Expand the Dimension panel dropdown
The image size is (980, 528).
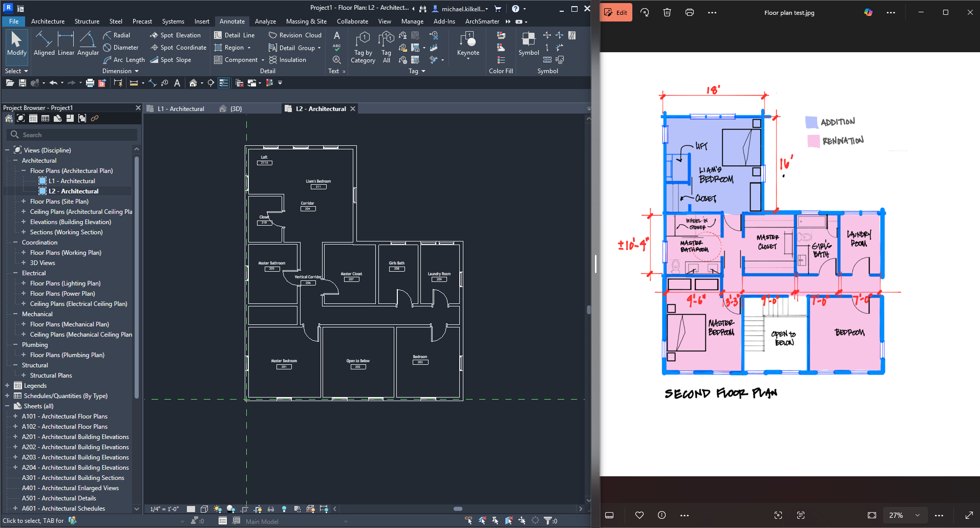click(x=136, y=71)
